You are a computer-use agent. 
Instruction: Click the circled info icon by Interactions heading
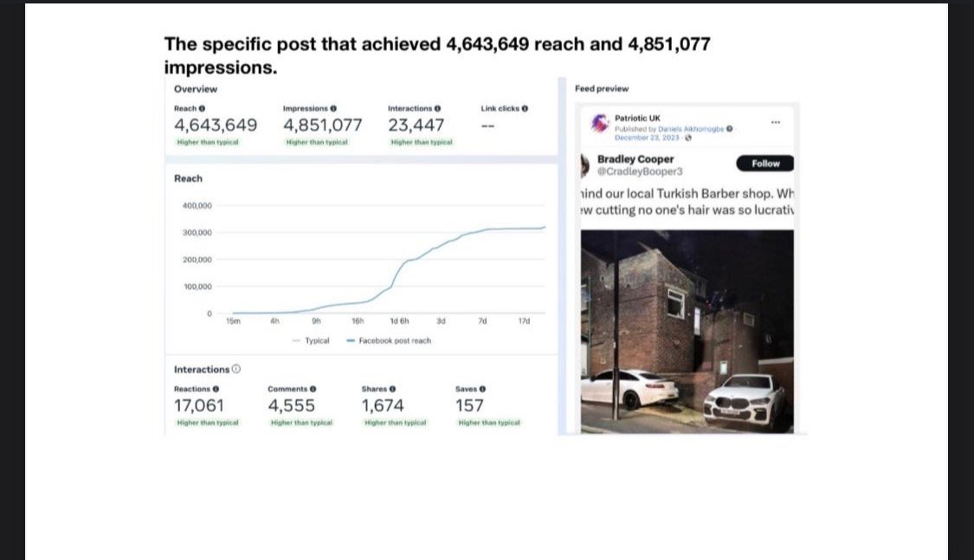click(236, 369)
